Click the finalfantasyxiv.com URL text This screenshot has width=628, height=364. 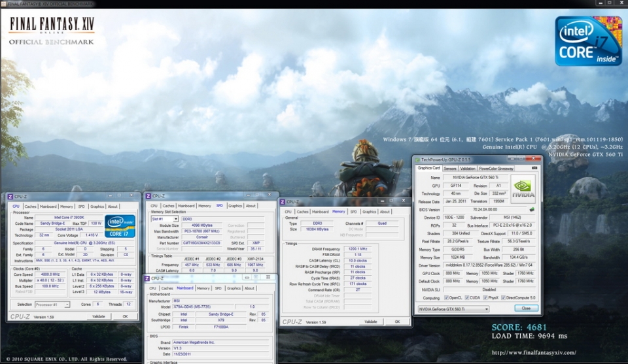(x=533, y=353)
